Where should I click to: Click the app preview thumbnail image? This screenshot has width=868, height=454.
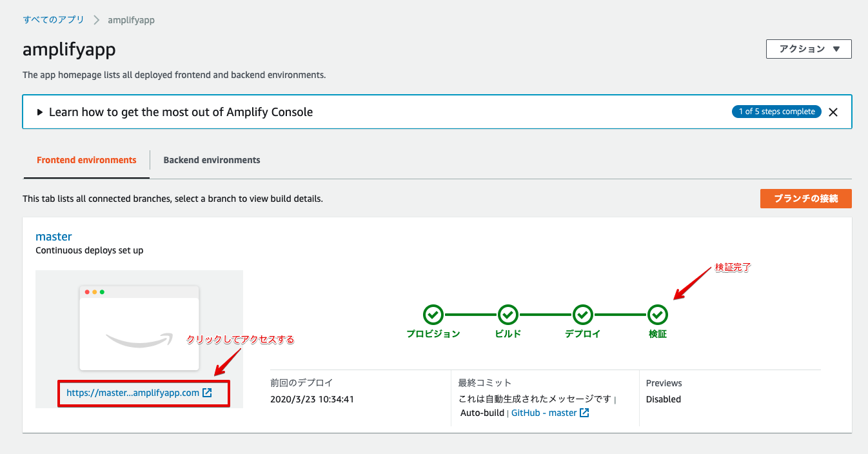139,328
